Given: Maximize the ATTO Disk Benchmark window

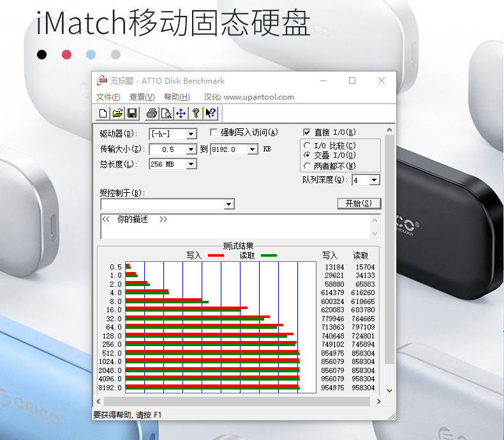Looking at the screenshot, I should pos(352,80).
